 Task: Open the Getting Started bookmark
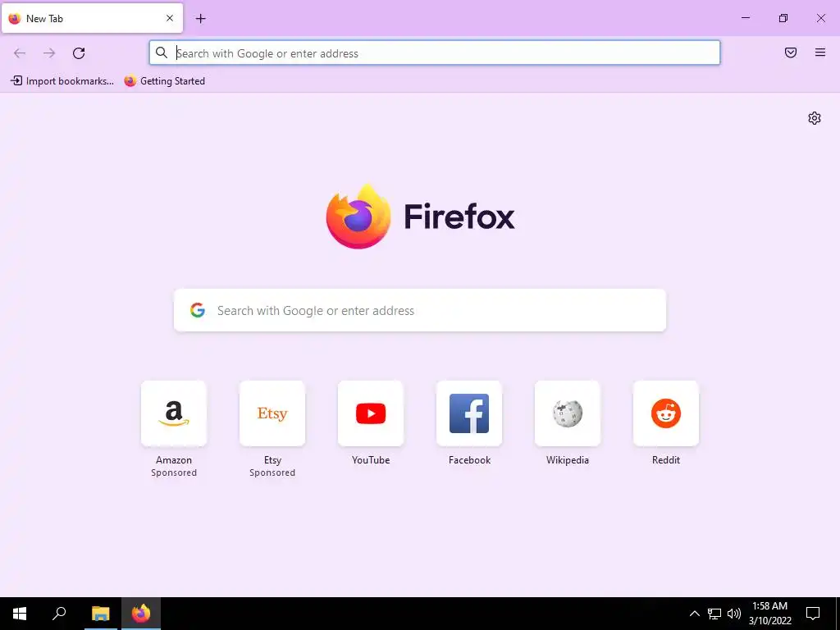(164, 81)
